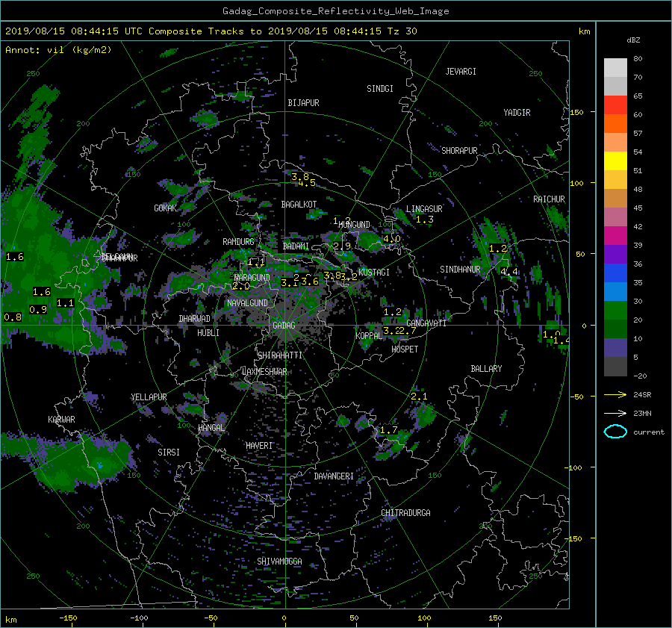Click the UTC Composite Tracks timestamp line
The height and width of the screenshot is (628, 672).
click(x=211, y=31)
